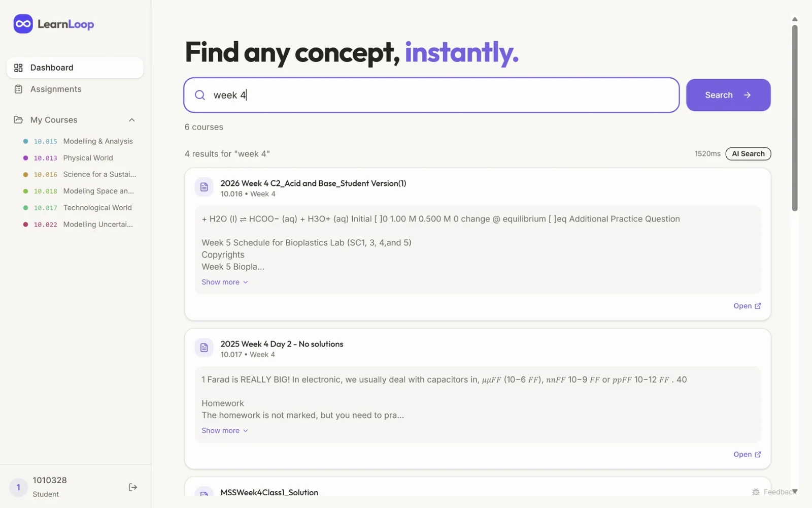Viewport: 812px width, 508px height.
Task: Click the LearnLoop brand name
Action: coord(65,24)
